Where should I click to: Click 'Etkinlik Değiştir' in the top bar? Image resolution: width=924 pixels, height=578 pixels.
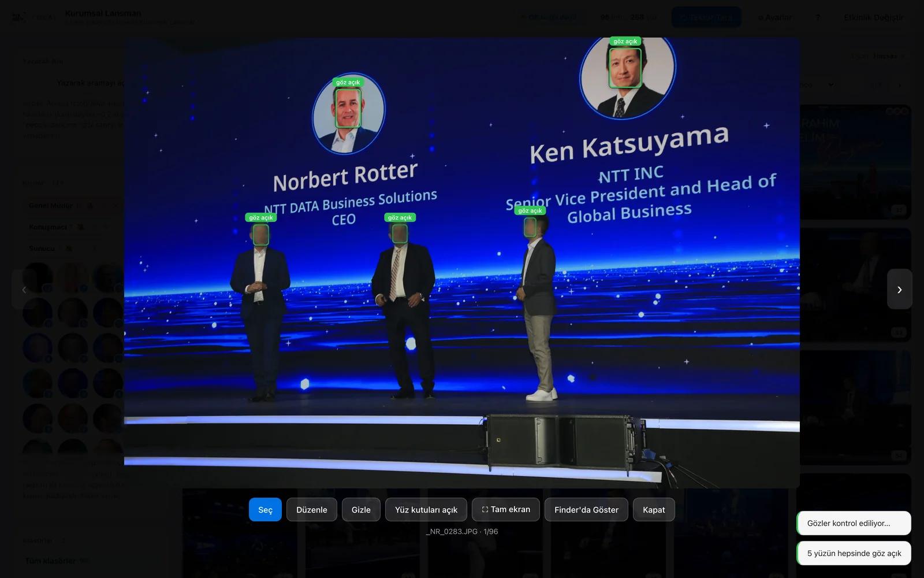pyautogui.click(x=873, y=17)
